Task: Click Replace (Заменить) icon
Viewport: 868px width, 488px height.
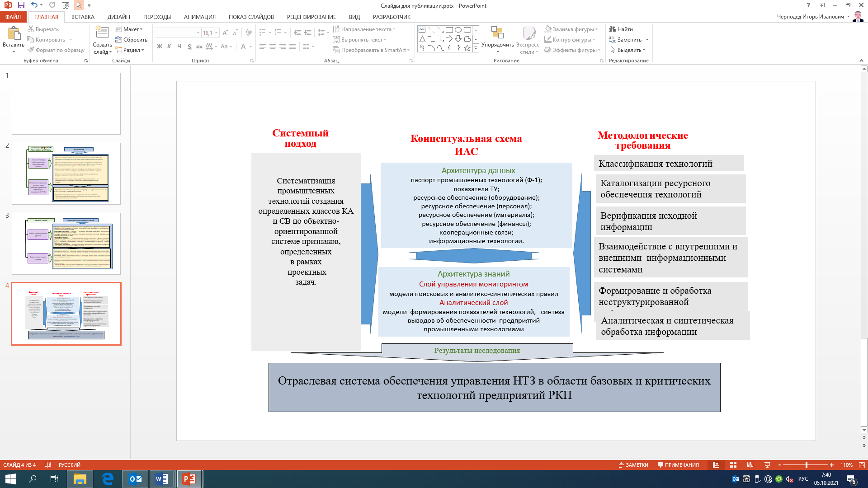Action: point(613,40)
